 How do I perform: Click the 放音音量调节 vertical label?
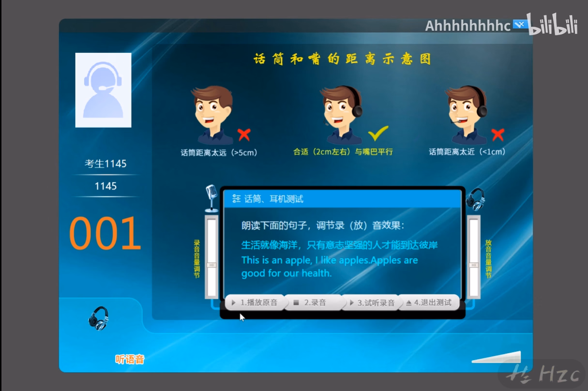(488, 258)
